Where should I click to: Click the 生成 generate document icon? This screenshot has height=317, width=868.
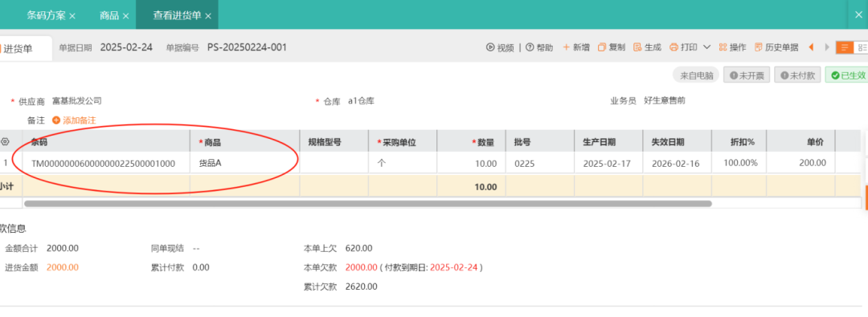click(637, 47)
